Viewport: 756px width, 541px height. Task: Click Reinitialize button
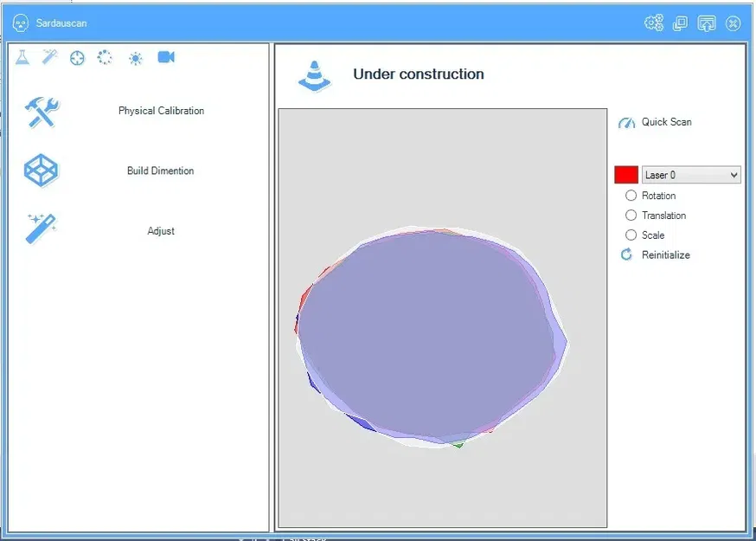pyautogui.click(x=656, y=254)
